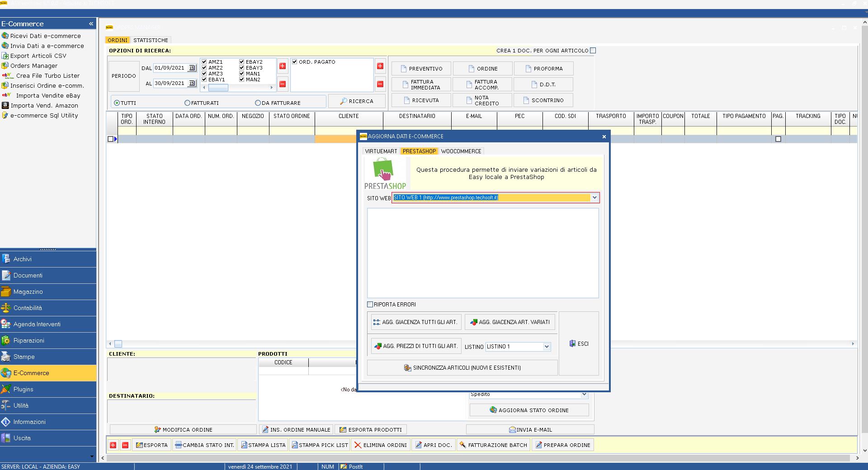Expand SITO WEB dropdown
This screenshot has width=868, height=470.
[x=594, y=197]
